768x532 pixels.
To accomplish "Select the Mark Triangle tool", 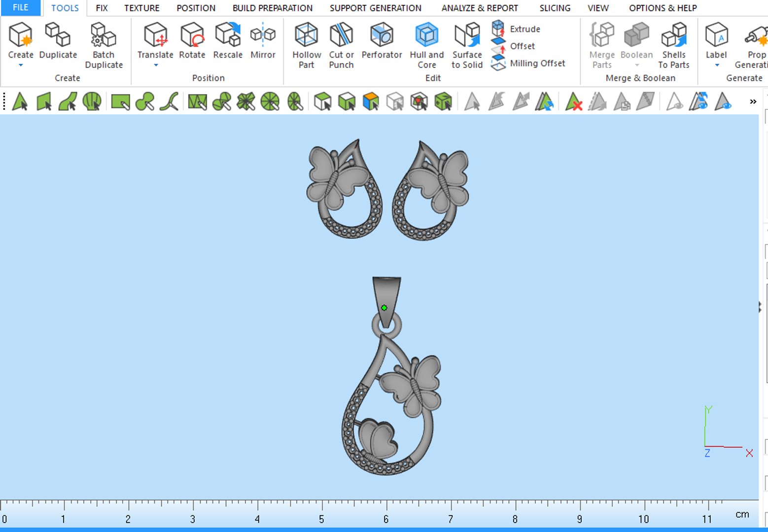I will click(20, 101).
